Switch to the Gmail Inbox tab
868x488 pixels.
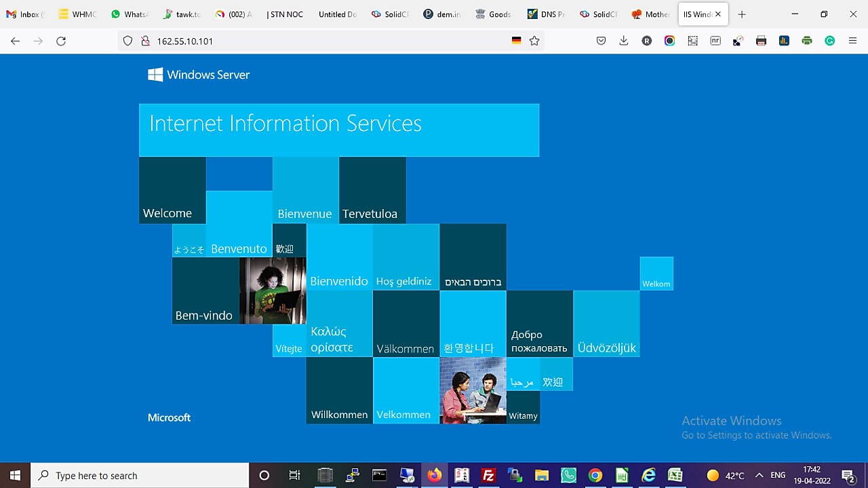25,14
